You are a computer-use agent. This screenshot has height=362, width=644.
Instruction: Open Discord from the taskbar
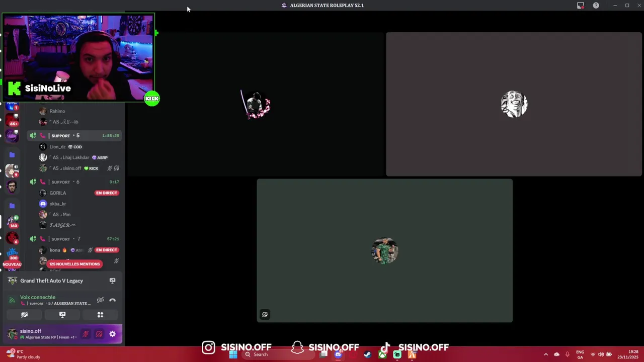coord(338,354)
